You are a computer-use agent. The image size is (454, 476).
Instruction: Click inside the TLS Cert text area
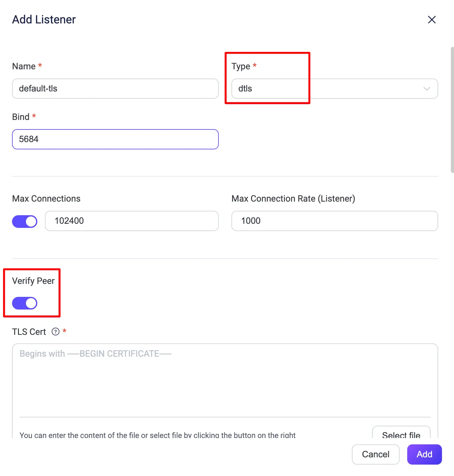224,380
